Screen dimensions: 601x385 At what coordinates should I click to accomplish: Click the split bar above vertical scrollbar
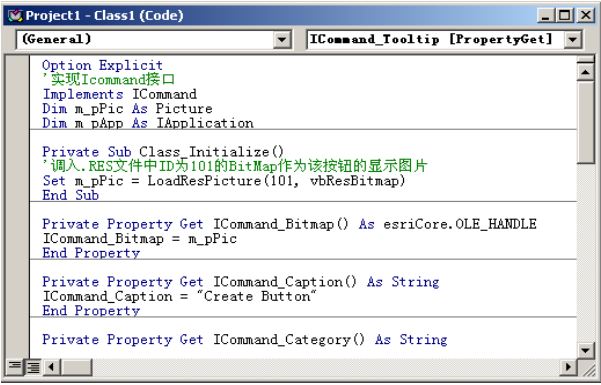(585, 59)
